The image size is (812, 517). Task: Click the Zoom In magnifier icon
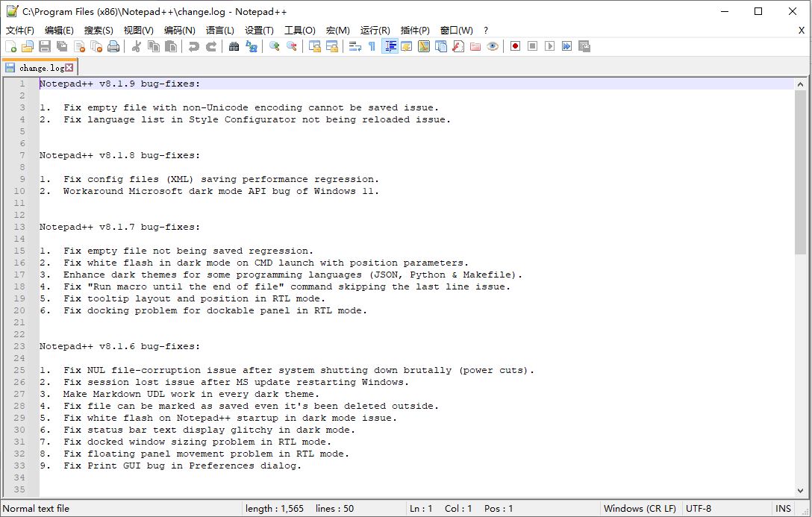275,46
